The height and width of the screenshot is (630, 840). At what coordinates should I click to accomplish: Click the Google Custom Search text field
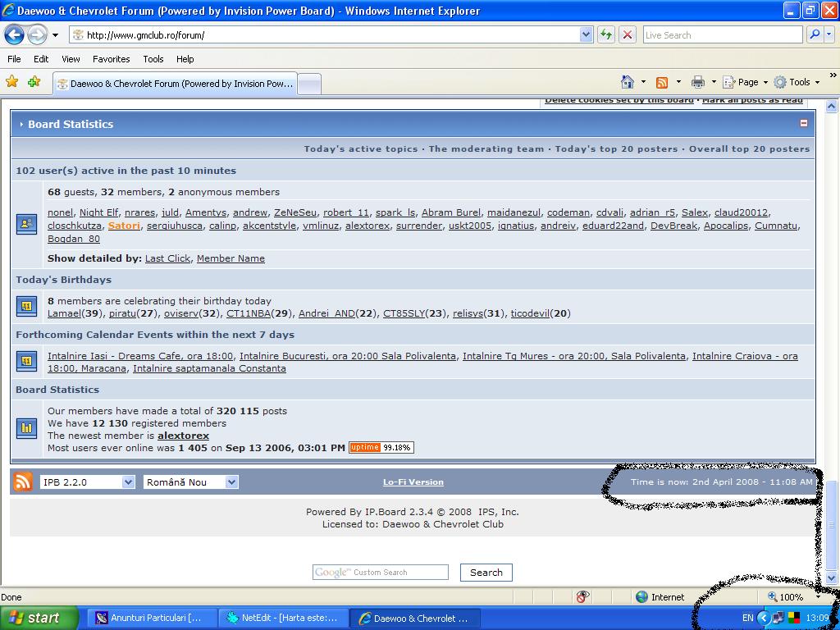click(x=380, y=573)
